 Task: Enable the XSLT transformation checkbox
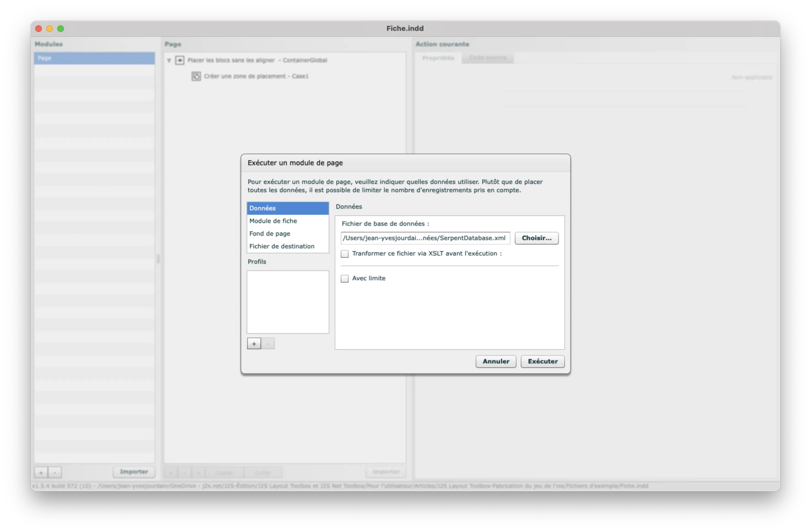point(344,254)
